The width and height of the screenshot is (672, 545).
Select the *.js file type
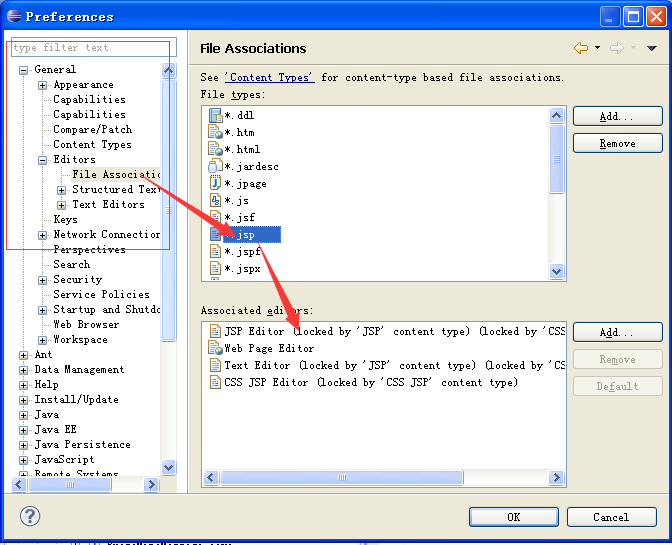click(236, 200)
